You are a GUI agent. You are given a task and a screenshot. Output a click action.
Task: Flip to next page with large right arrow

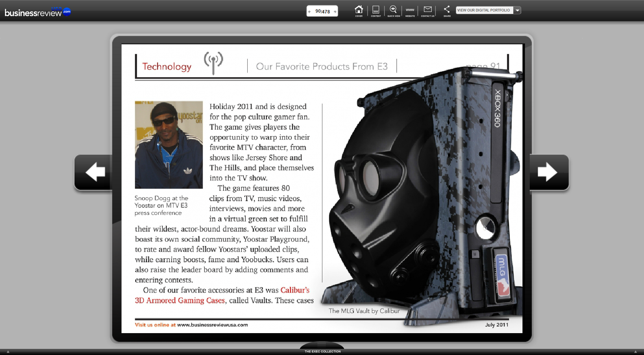(548, 172)
